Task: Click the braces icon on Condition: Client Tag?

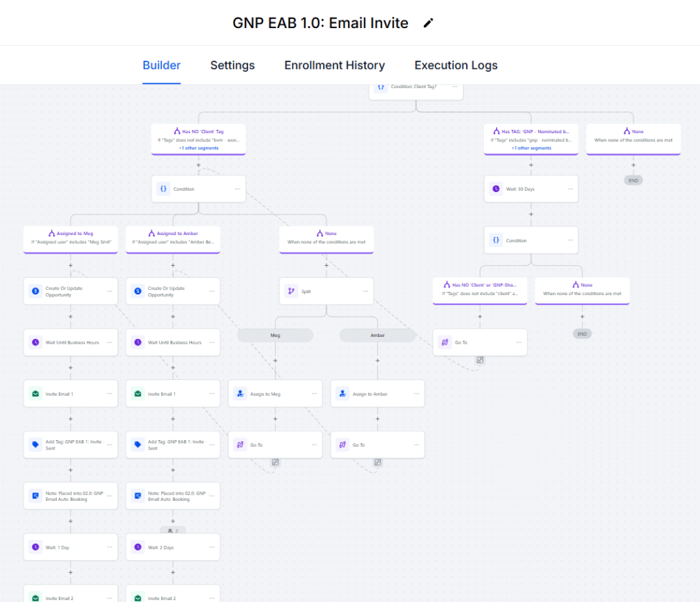Action: [381, 87]
